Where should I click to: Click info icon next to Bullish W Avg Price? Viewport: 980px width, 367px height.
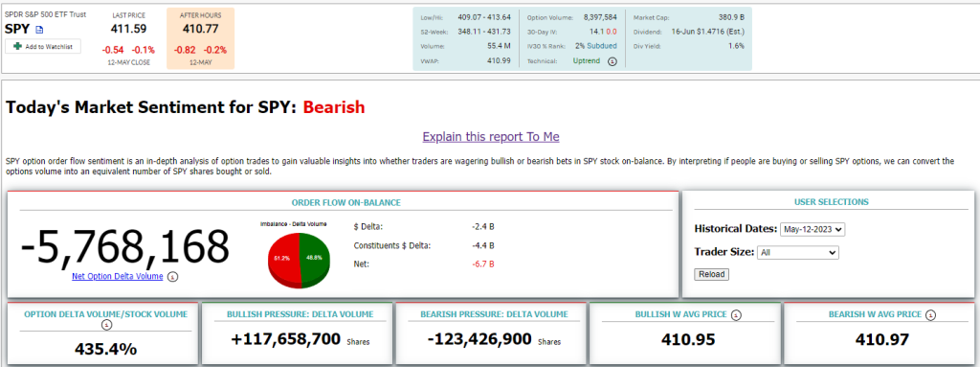coord(736,315)
